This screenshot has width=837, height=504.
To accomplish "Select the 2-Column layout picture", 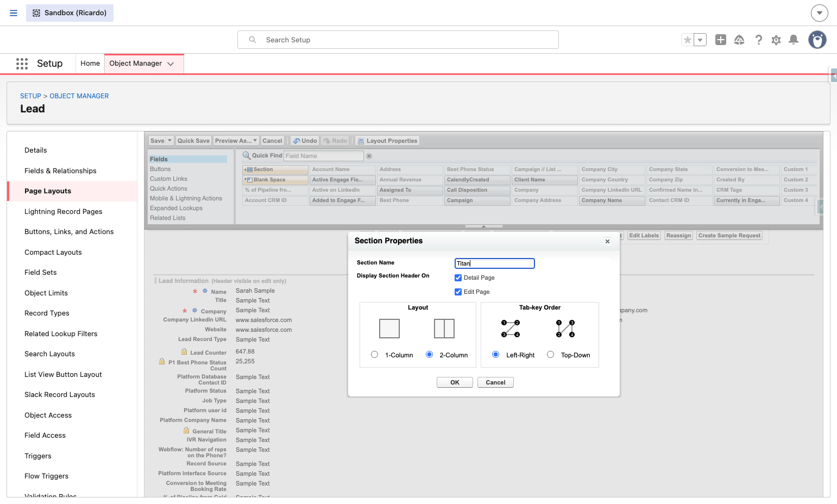I will pos(444,329).
